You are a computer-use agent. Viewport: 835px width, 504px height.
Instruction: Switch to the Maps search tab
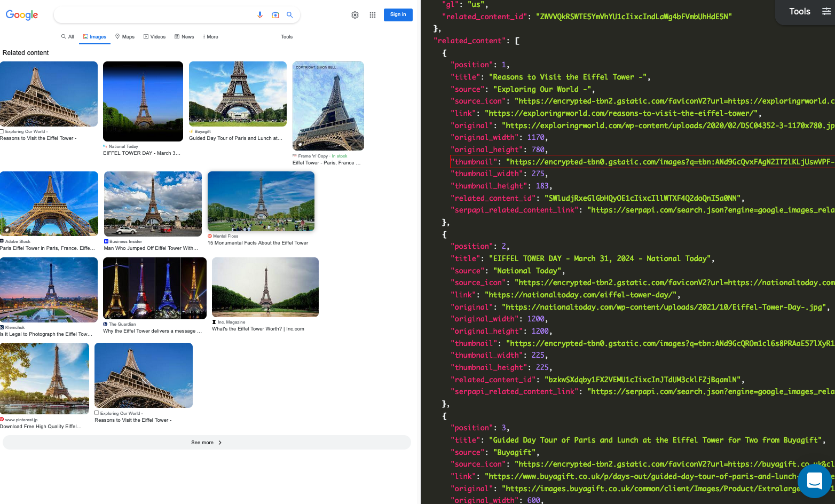(x=125, y=37)
